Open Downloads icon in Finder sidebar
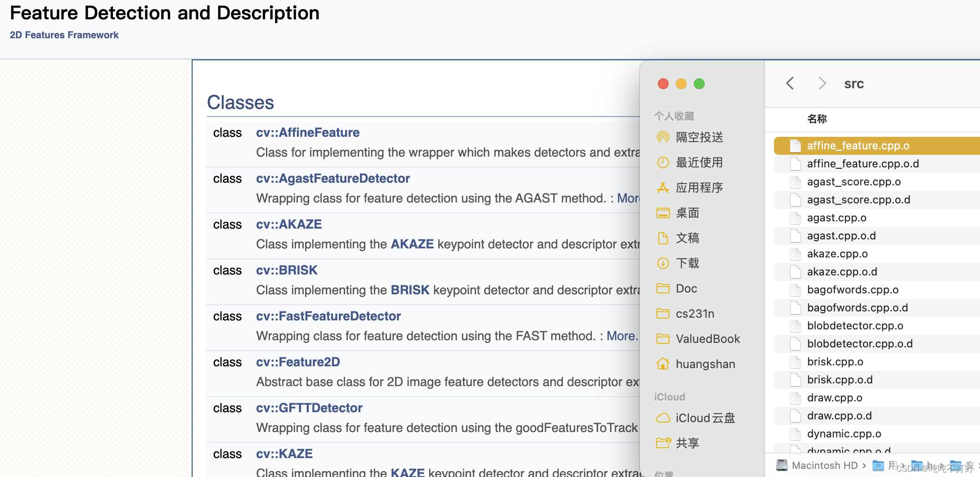Image resolution: width=980 pixels, height=477 pixels. 663,263
